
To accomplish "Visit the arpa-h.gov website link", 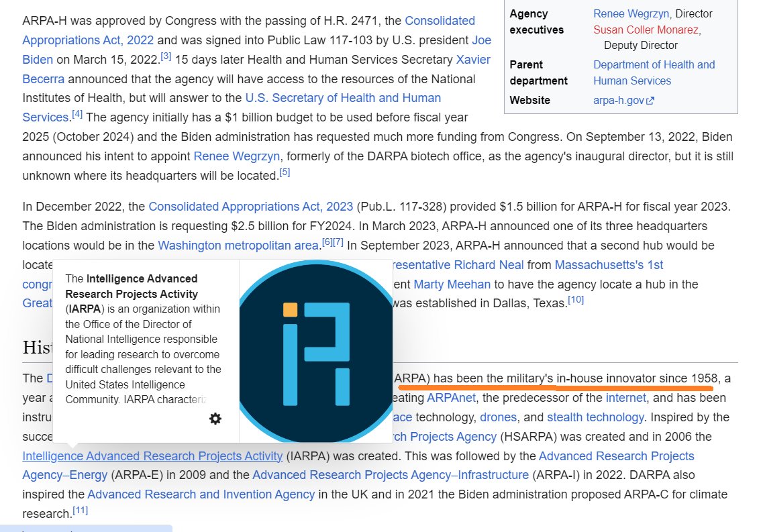I will point(619,101).
